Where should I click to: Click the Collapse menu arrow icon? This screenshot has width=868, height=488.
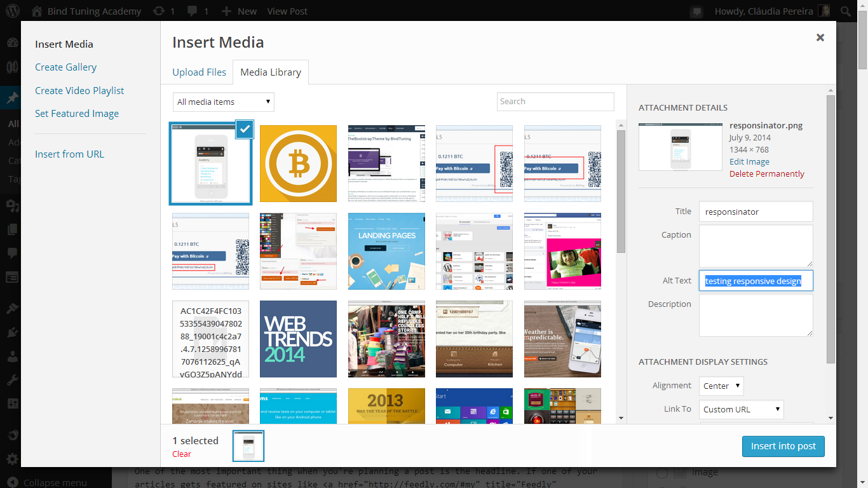(x=13, y=482)
